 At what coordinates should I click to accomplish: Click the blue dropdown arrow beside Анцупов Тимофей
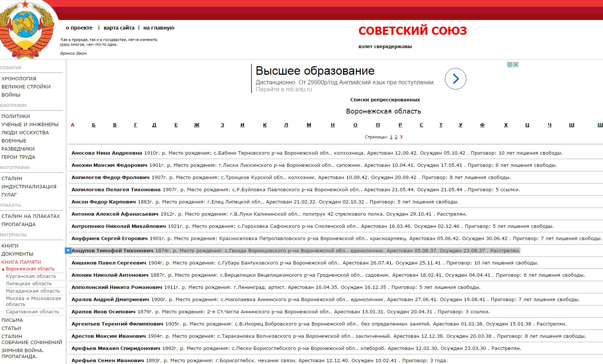tap(68, 251)
